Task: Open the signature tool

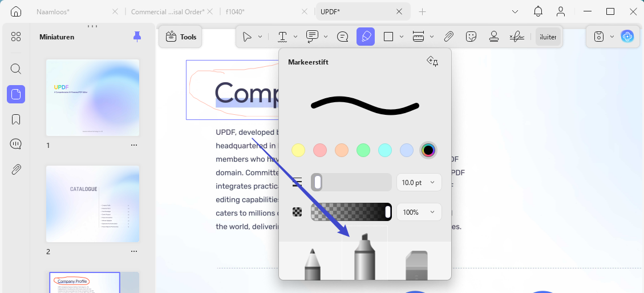Action: (517, 37)
